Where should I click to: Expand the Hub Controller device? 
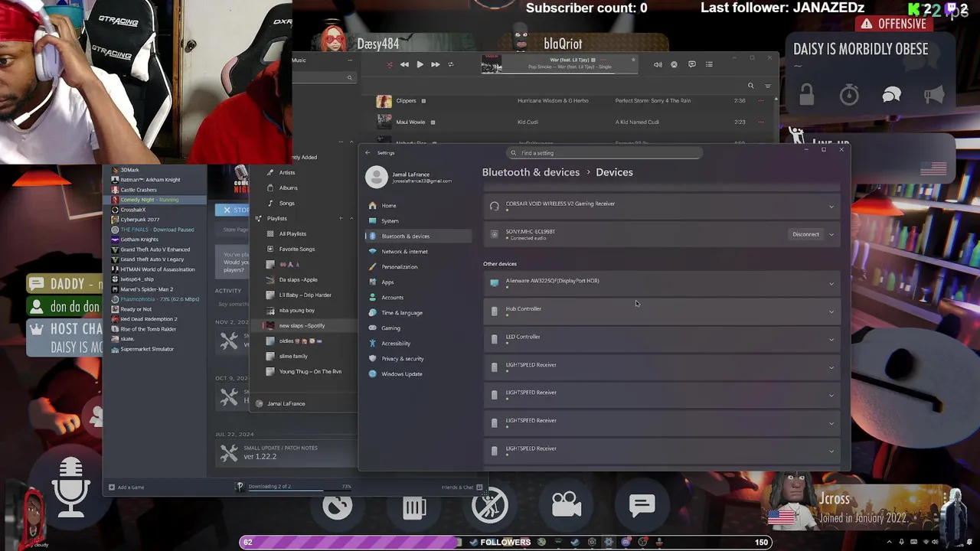(x=831, y=311)
